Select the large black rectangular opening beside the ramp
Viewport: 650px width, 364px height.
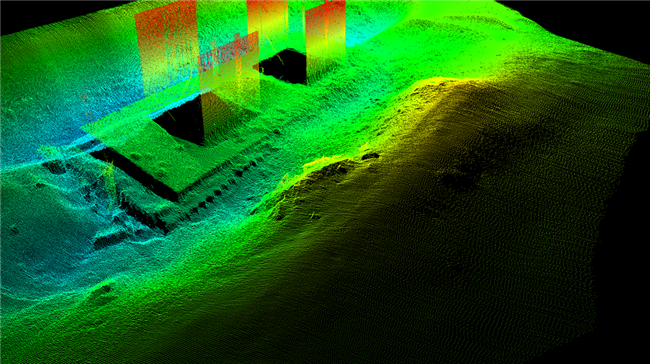coord(182,120)
